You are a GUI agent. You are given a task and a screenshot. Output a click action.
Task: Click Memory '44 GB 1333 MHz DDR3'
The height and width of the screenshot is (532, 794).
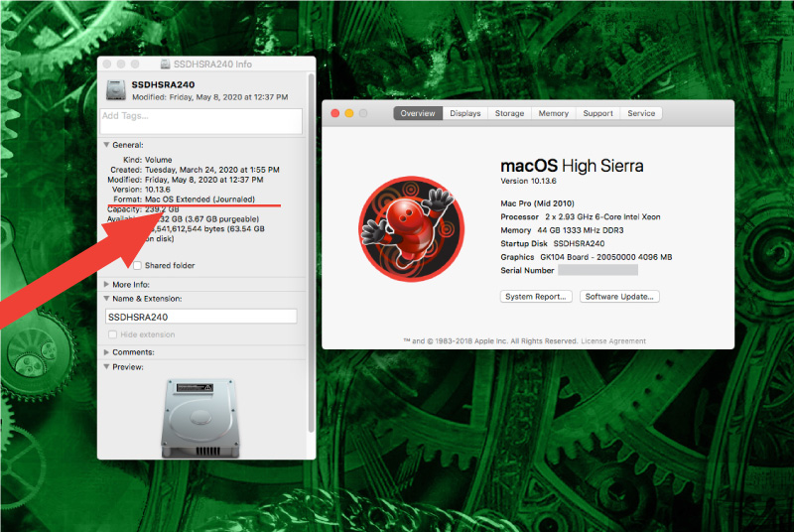581,230
